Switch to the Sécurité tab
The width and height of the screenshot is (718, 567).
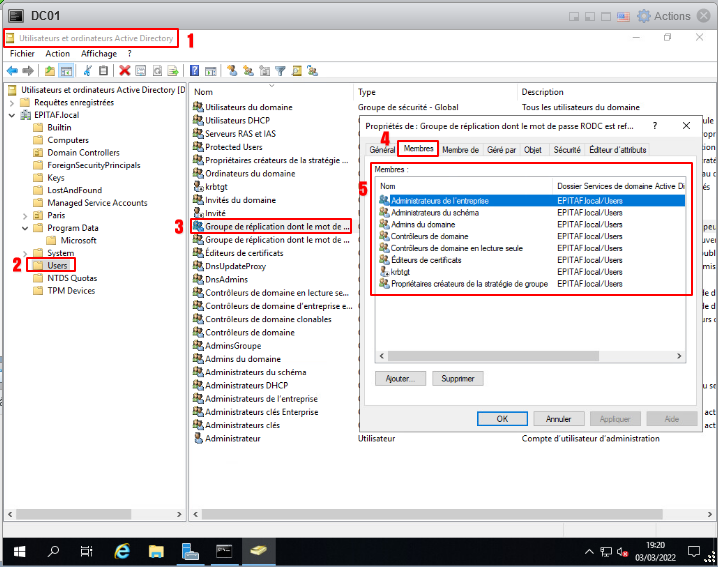pos(566,150)
